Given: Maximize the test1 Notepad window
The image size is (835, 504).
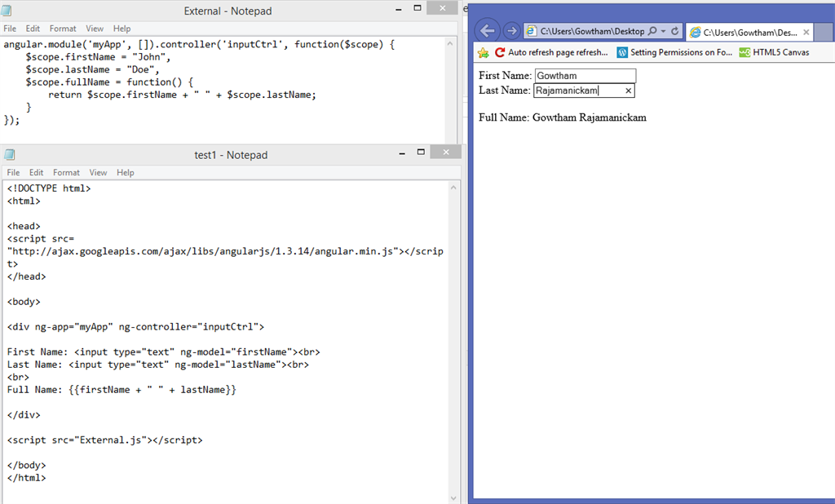Looking at the screenshot, I should tap(421, 152).
